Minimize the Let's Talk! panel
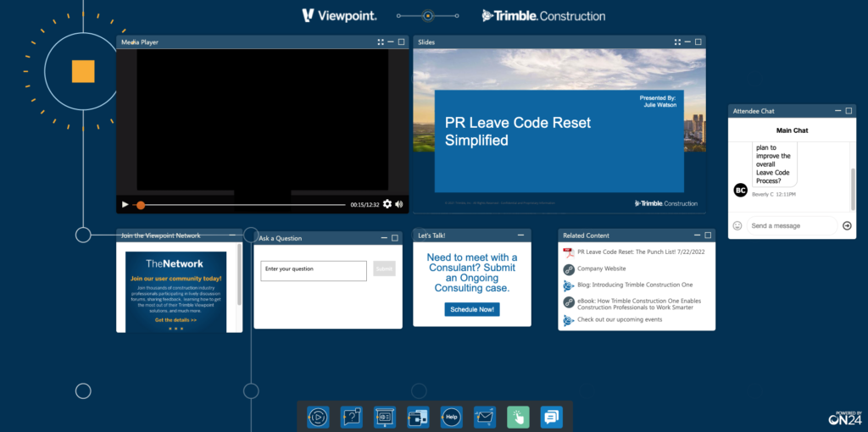Image resolution: width=868 pixels, height=432 pixels. (x=521, y=235)
